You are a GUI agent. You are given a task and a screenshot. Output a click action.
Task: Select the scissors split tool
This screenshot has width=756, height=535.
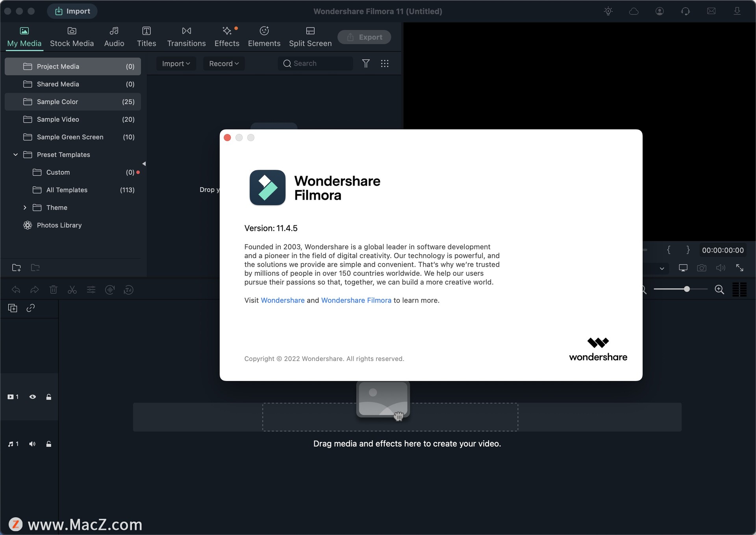pos(72,290)
